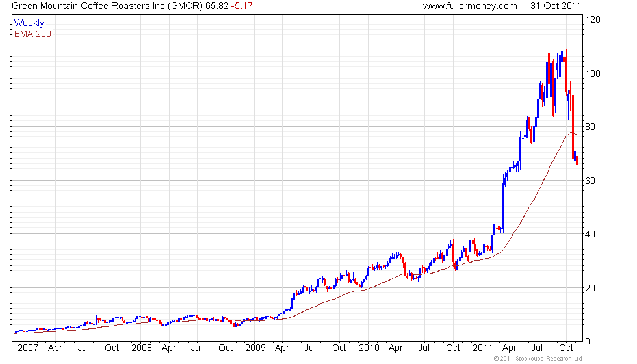Viewport: 637px width, 364px height.
Task: Click the 2007 year label on time axis
Action: tap(27, 348)
